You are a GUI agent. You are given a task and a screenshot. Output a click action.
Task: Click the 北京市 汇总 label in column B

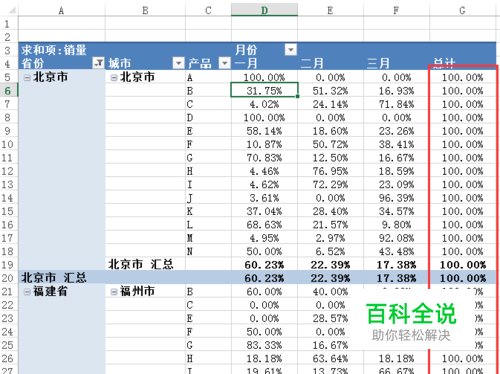pyautogui.click(x=141, y=265)
